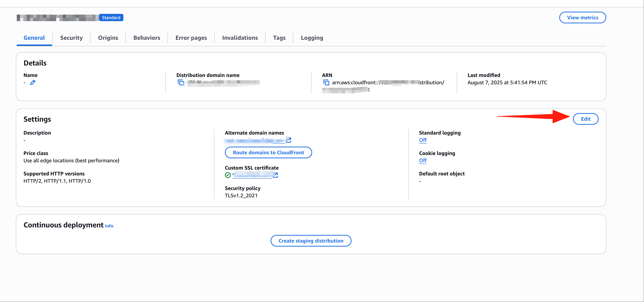Image resolution: width=644 pixels, height=302 pixels.
Task: Switch to the Tags tab
Action: 279,38
